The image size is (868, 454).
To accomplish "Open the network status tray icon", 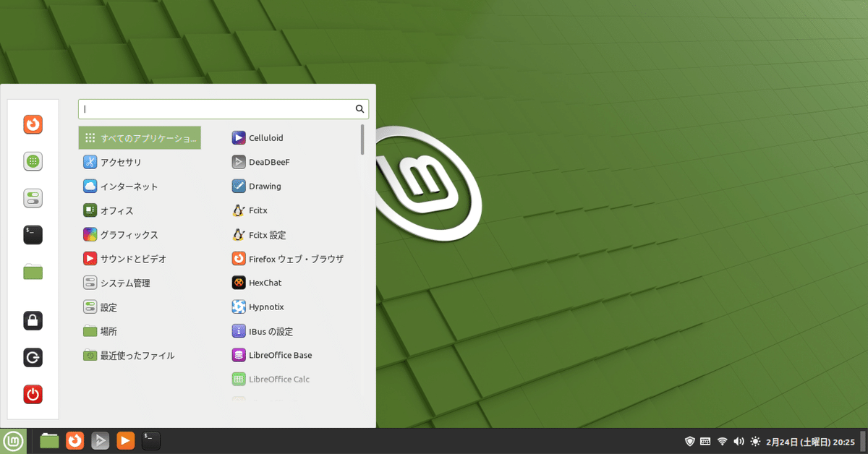I will 723,441.
